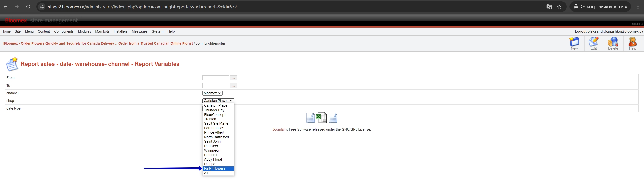Open the browser three-dot menu
Screen dimensions: 644x188
click(x=638, y=7)
